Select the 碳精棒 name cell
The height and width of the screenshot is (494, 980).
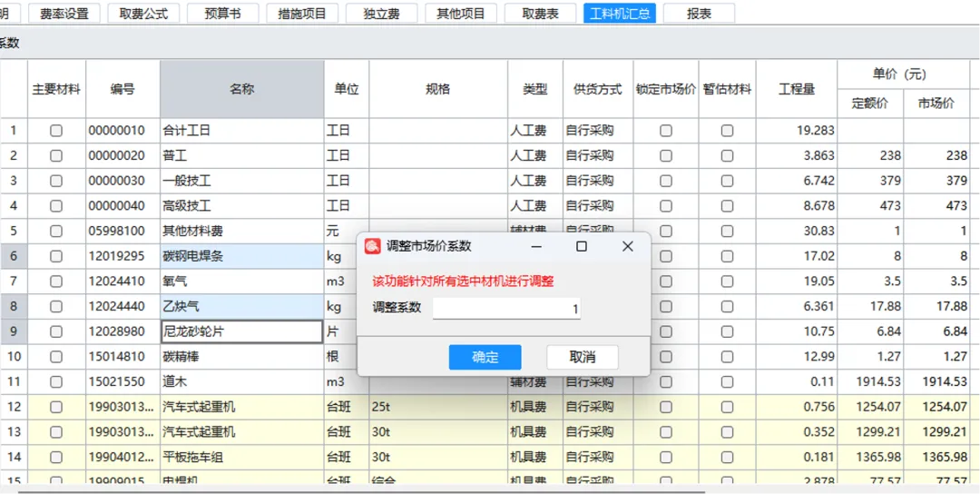tap(242, 357)
